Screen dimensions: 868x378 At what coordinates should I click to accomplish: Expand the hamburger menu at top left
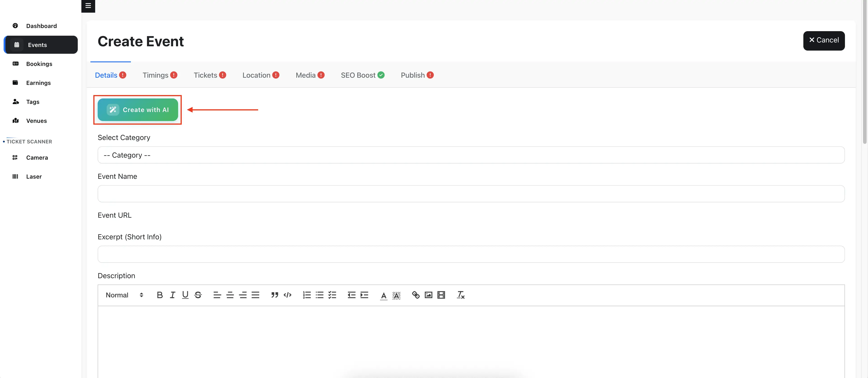[x=88, y=6]
